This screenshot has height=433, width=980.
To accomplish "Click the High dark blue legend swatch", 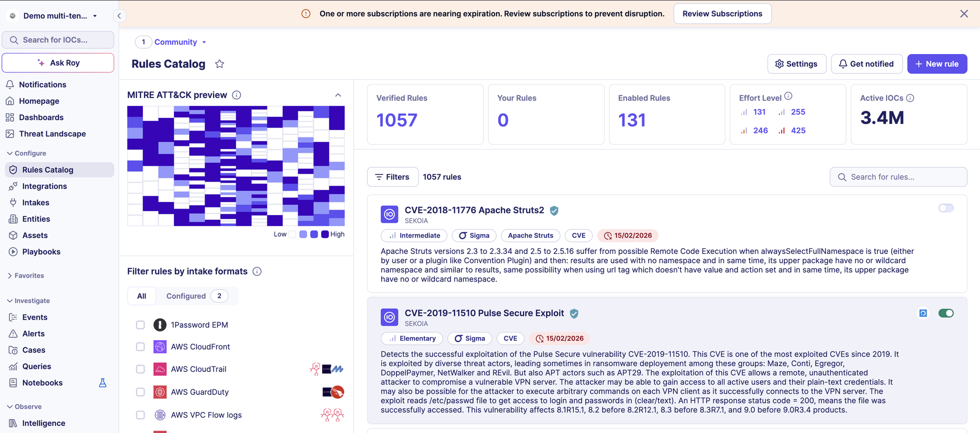I will 325,234.
